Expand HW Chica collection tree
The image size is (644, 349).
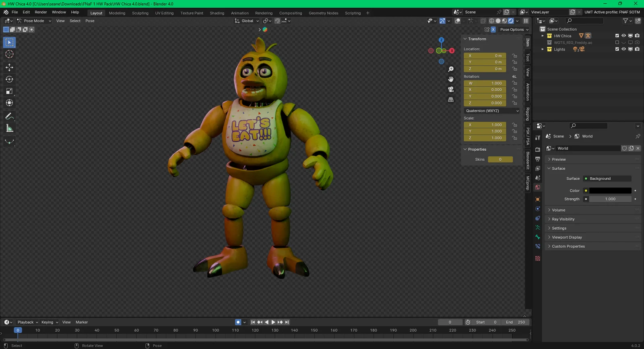click(x=543, y=36)
